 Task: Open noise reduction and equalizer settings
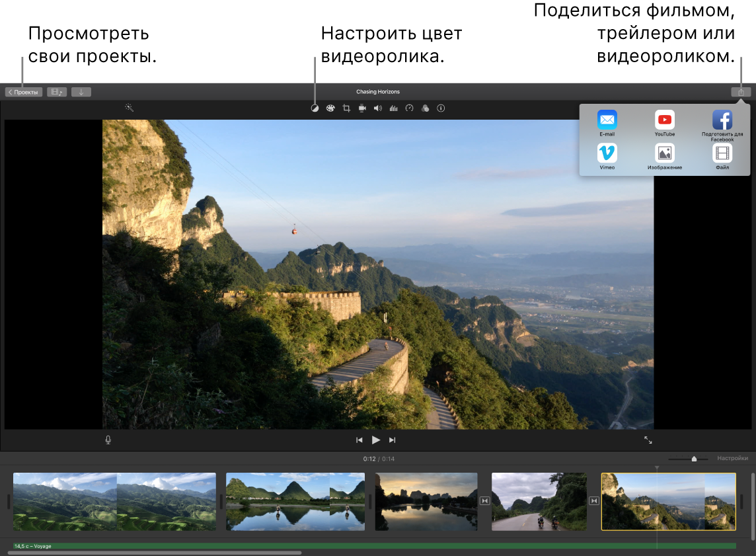click(x=394, y=108)
